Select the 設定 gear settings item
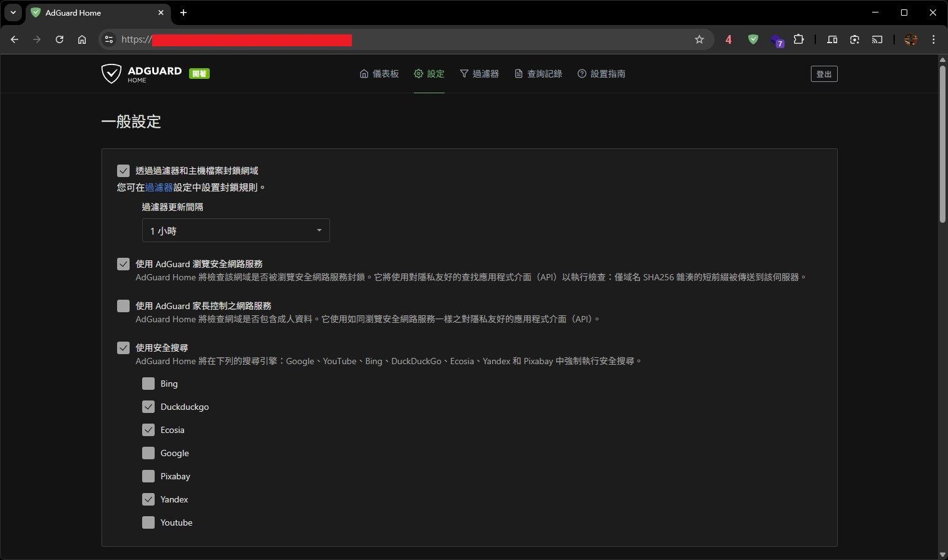This screenshot has width=948, height=560. (429, 73)
